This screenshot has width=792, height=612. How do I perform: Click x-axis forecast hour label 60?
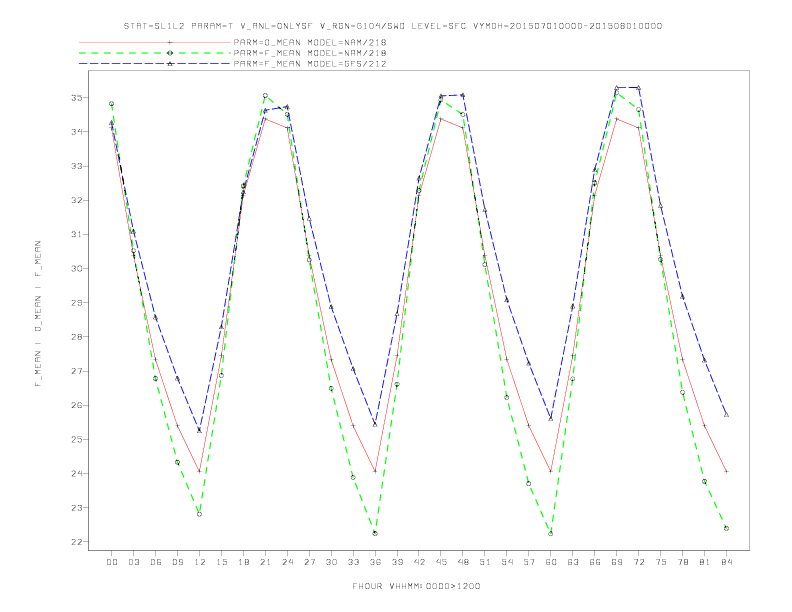pyautogui.click(x=551, y=562)
